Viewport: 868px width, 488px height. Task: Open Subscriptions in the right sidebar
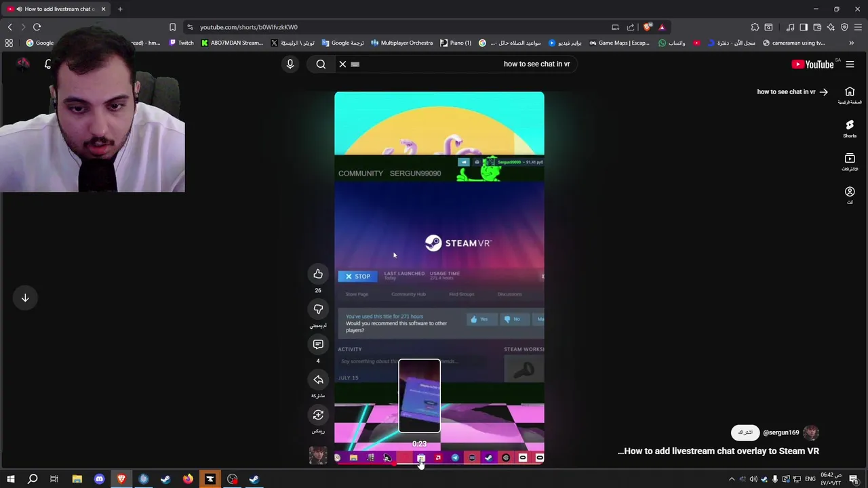click(x=850, y=161)
